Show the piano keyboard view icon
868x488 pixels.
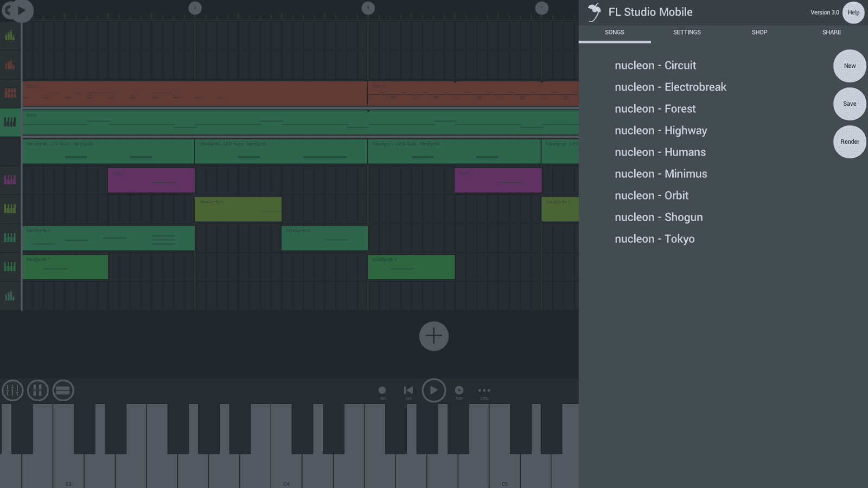(63, 390)
